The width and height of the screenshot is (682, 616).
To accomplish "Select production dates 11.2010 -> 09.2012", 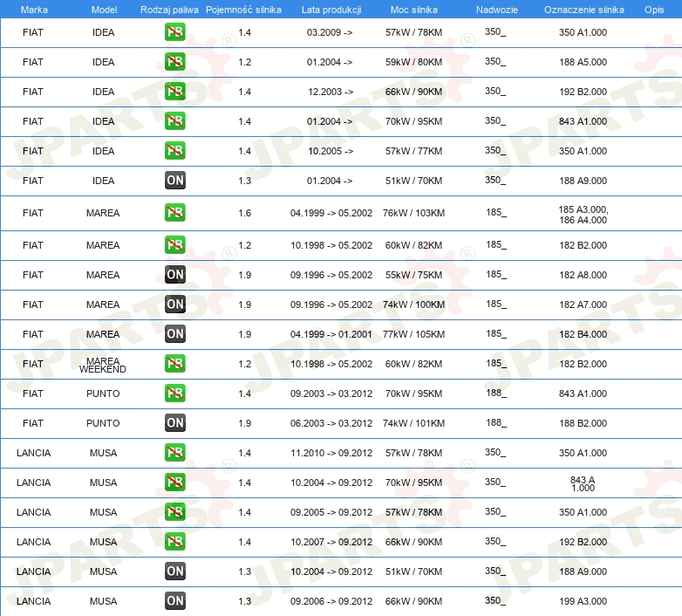I will click(x=331, y=453).
